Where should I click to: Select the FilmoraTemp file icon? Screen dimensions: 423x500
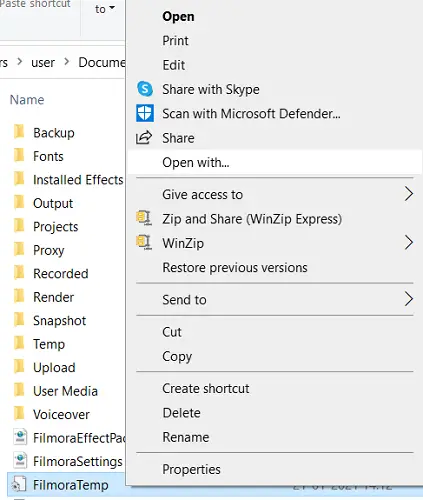click(x=19, y=485)
